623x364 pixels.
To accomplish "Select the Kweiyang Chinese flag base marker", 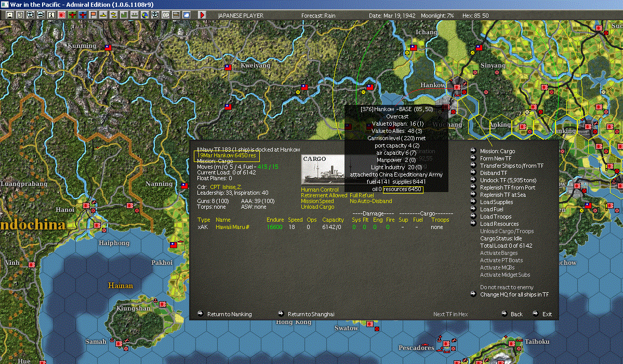I will (228, 68).
